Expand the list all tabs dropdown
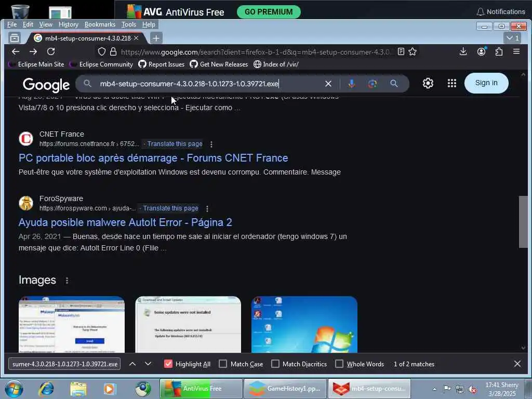Screen dimensions: 532x399 (512, 38)
